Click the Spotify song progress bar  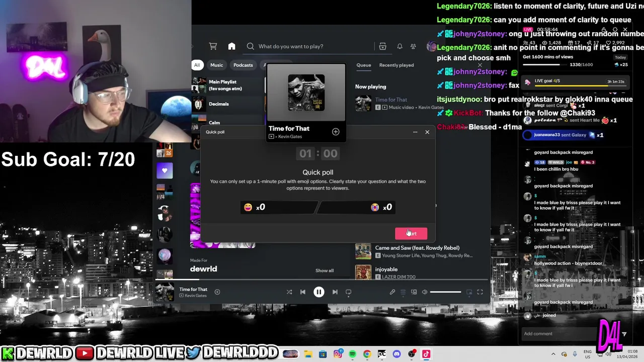pyautogui.click(x=321, y=280)
